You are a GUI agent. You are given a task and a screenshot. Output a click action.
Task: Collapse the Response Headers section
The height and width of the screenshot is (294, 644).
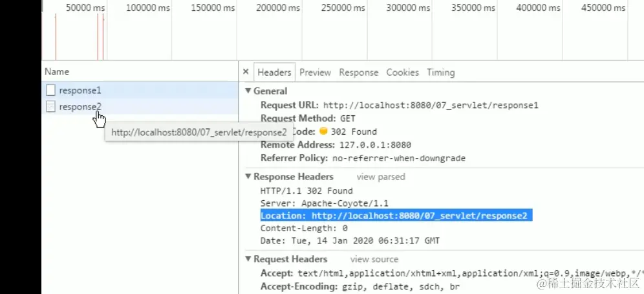tap(248, 177)
